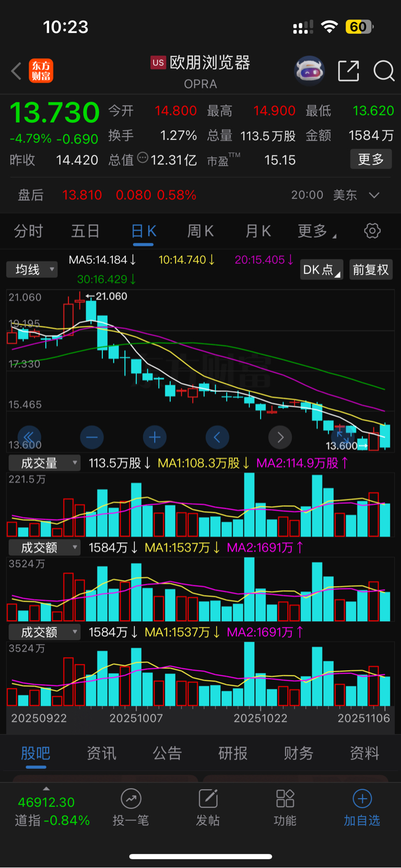Open the 成交量 indicator dropdown
This screenshot has width=401, height=868.
click(x=44, y=463)
